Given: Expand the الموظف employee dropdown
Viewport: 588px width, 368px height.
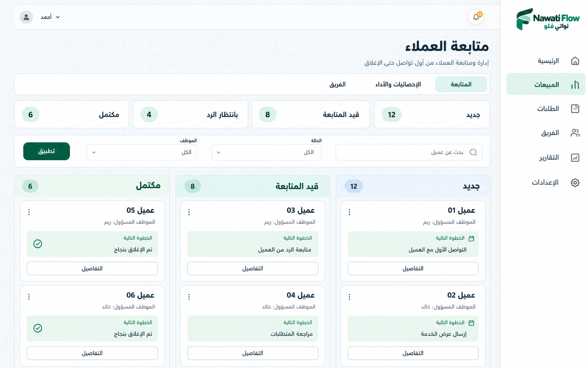Looking at the screenshot, I should point(142,152).
